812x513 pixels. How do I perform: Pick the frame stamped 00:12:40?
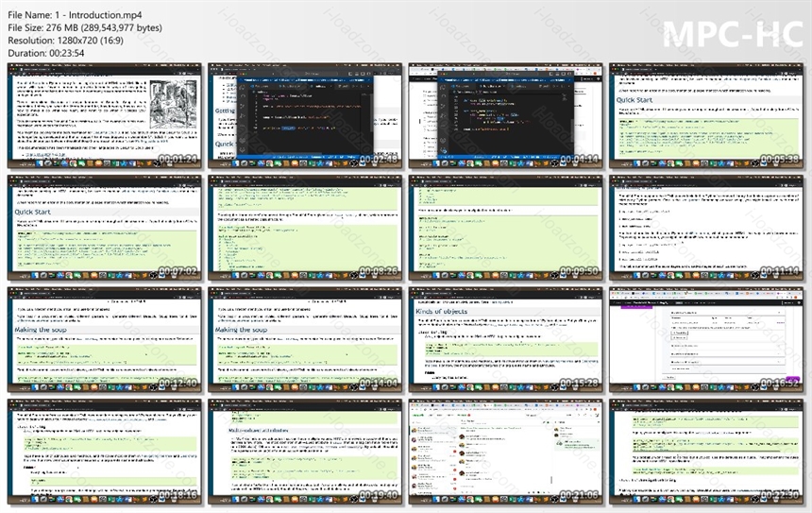(x=105, y=339)
